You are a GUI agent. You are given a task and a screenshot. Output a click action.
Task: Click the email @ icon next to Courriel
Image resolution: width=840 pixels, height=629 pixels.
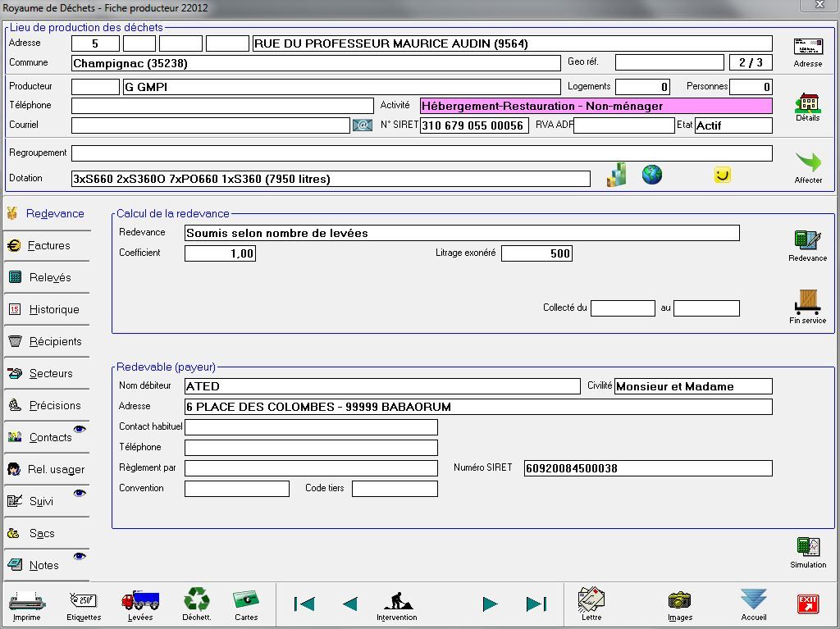(363, 125)
